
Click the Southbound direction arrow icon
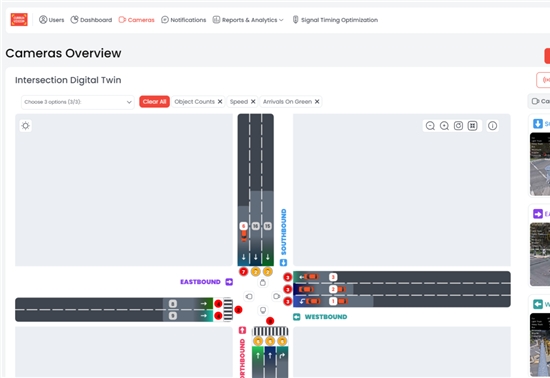[x=283, y=262]
